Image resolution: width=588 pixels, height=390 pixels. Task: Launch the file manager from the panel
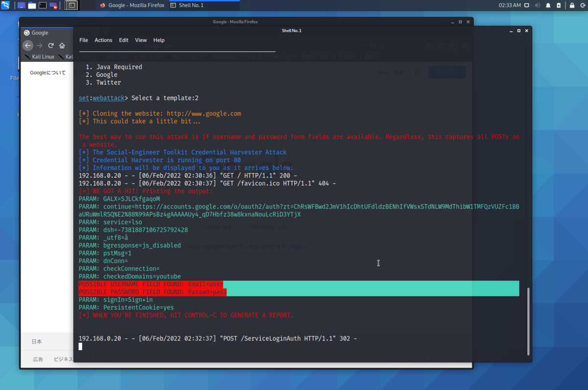coord(32,5)
